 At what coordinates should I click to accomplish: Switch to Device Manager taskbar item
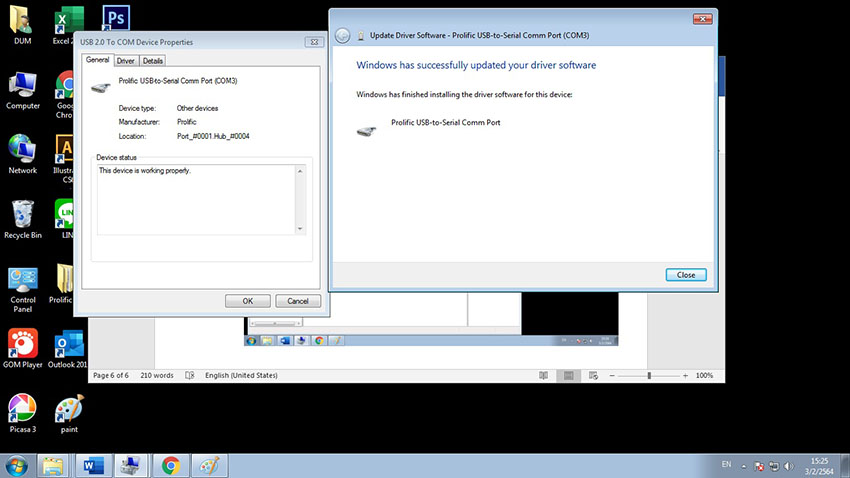(x=131, y=466)
